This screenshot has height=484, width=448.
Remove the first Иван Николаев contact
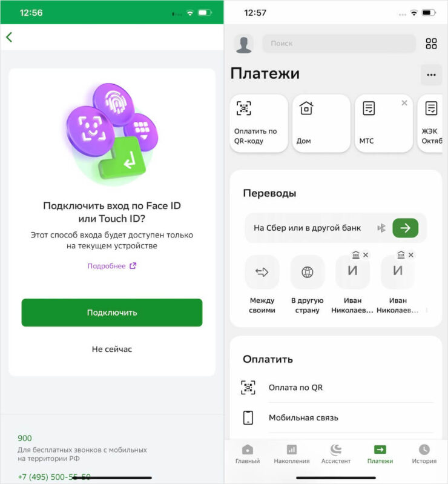click(x=366, y=255)
